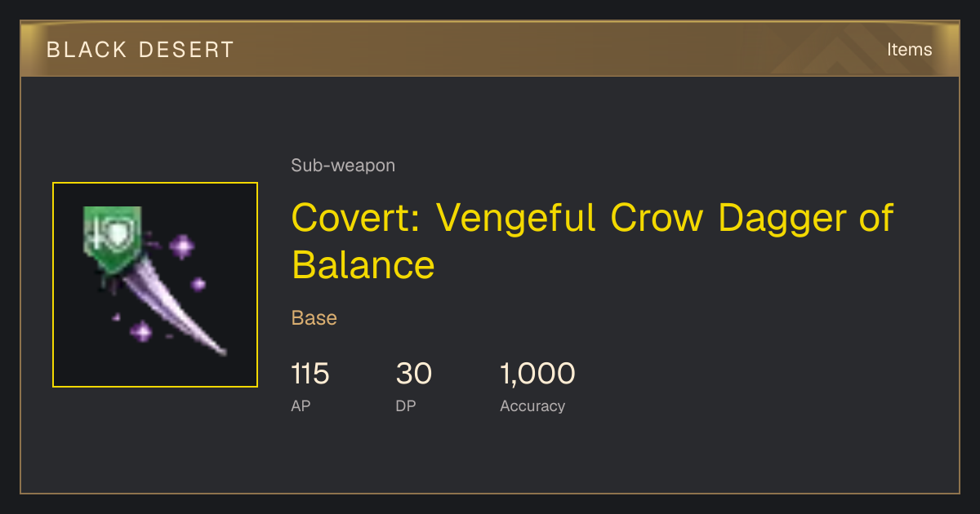Click the large purple sparkle above the blade
The image size is (980, 514).
pyautogui.click(x=181, y=245)
